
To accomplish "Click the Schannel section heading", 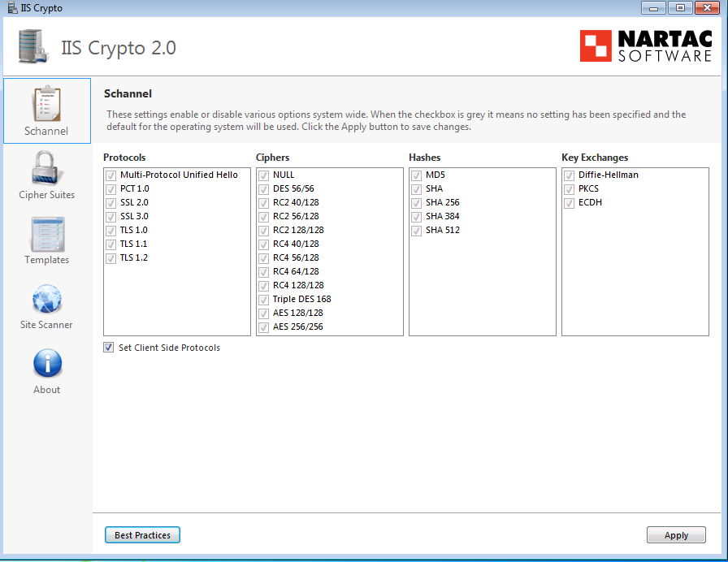I will (x=128, y=93).
